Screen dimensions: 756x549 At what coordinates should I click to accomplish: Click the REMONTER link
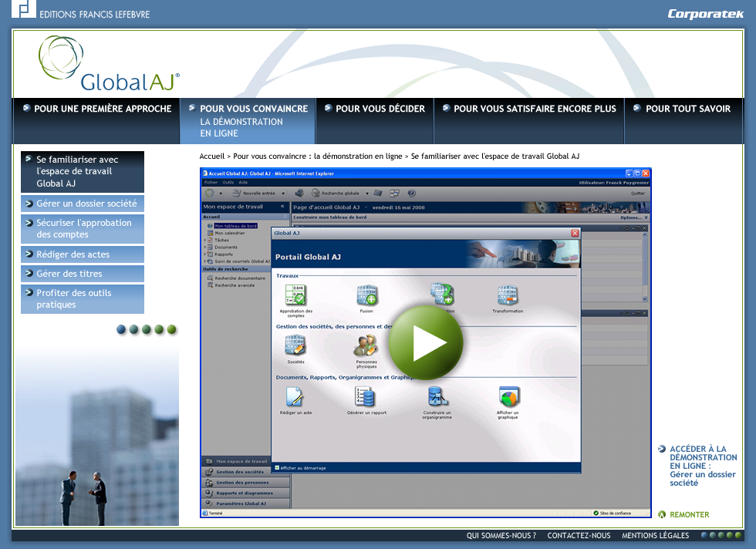(683, 515)
